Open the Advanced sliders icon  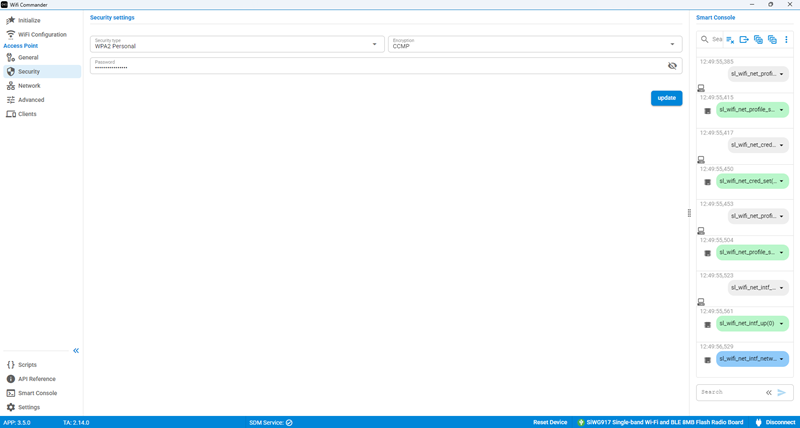(x=10, y=100)
